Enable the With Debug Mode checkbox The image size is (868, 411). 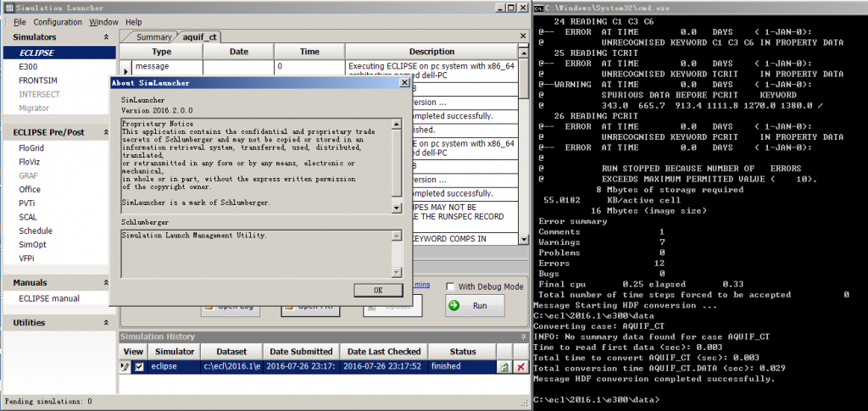[x=451, y=286]
